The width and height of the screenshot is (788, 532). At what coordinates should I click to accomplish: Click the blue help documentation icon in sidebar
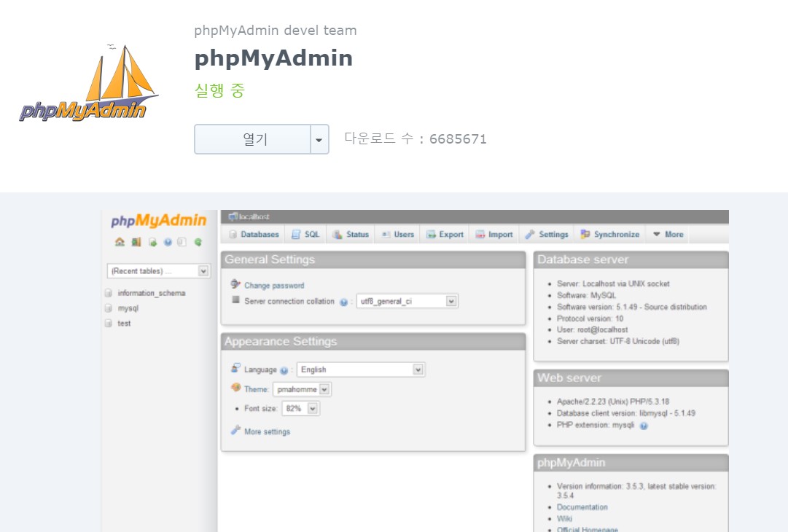click(168, 242)
